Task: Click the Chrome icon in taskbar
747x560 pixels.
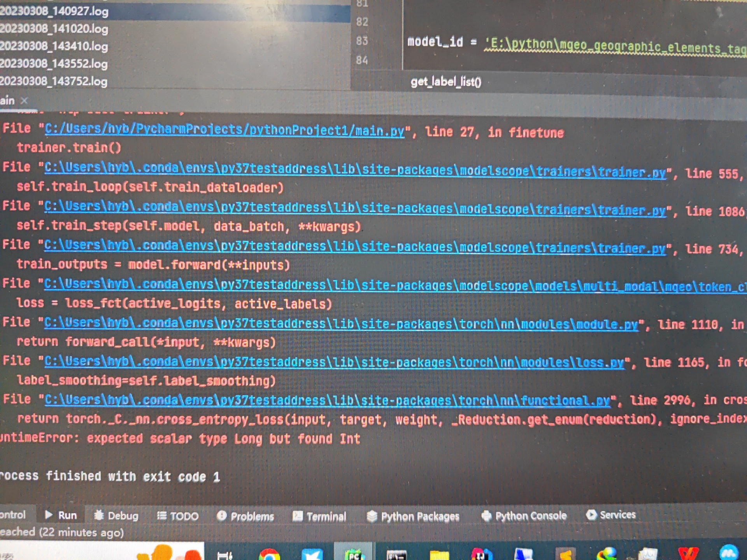Action: (269, 555)
